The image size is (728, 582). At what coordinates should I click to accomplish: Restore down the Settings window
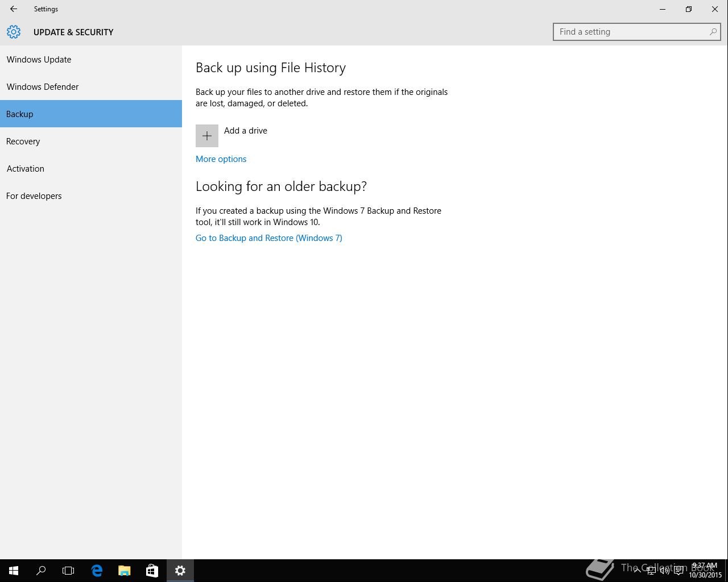[689, 9]
